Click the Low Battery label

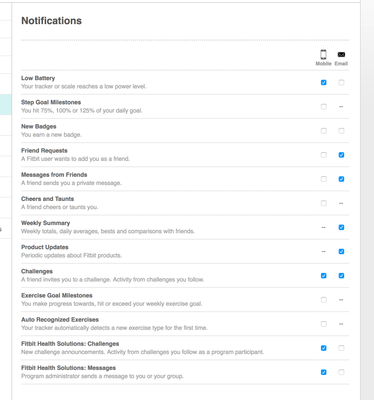[38, 78]
